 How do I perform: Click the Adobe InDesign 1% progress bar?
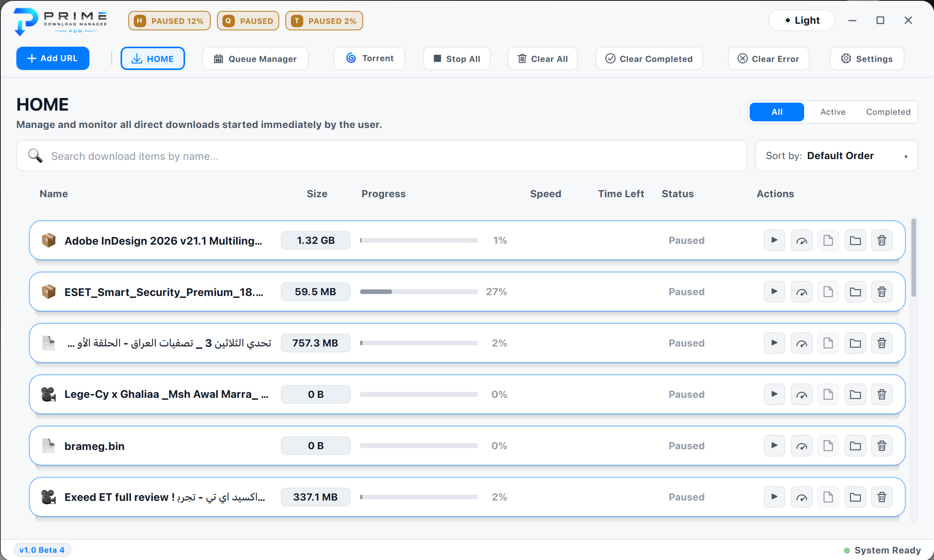418,240
